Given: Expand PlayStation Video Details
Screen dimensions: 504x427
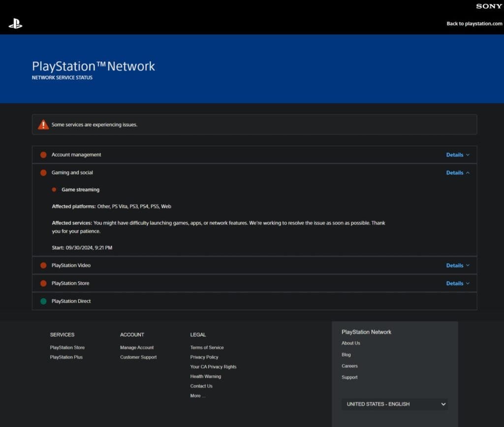Looking at the screenshot, I should click(x=458, y=265).
